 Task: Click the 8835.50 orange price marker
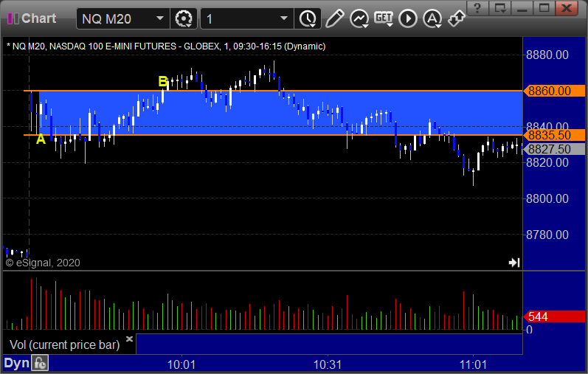[554, 135]
